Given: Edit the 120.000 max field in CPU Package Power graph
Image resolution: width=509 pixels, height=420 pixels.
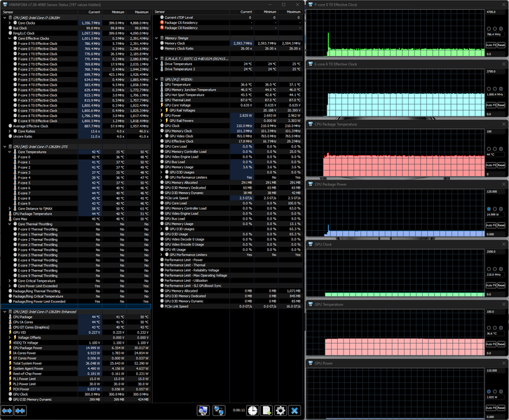Looking at the screenshot, I should point(496,191).
